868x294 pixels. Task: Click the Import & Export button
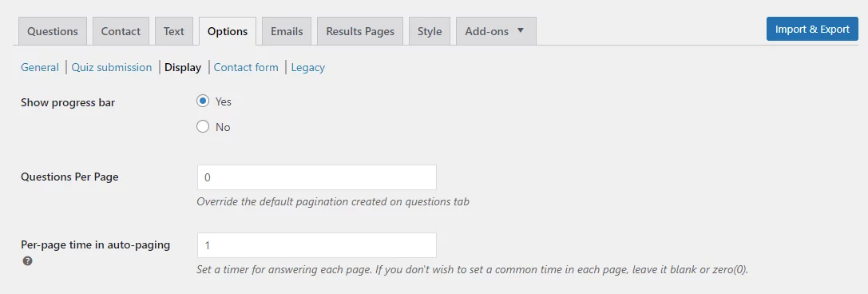813,29
